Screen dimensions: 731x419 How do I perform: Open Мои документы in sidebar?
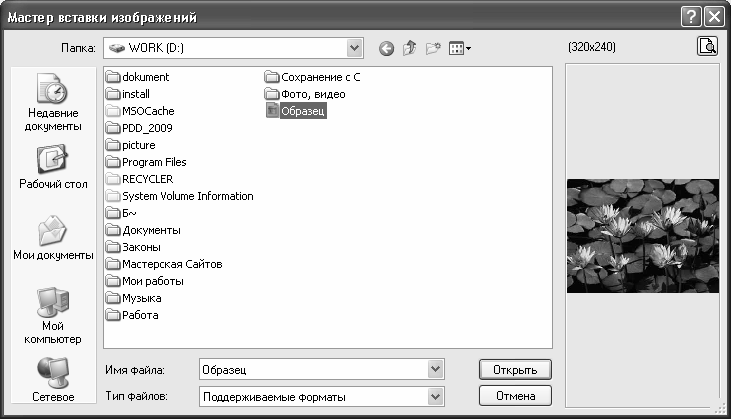click(53, 237)
